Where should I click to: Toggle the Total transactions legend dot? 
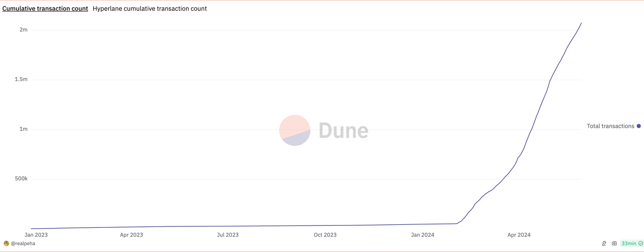[x=639, y=126]
